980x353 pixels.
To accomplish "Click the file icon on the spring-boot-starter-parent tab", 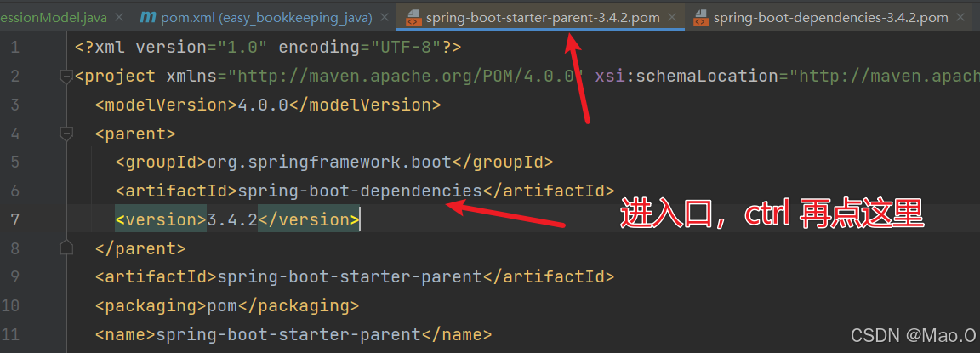I will coord(413,18).
